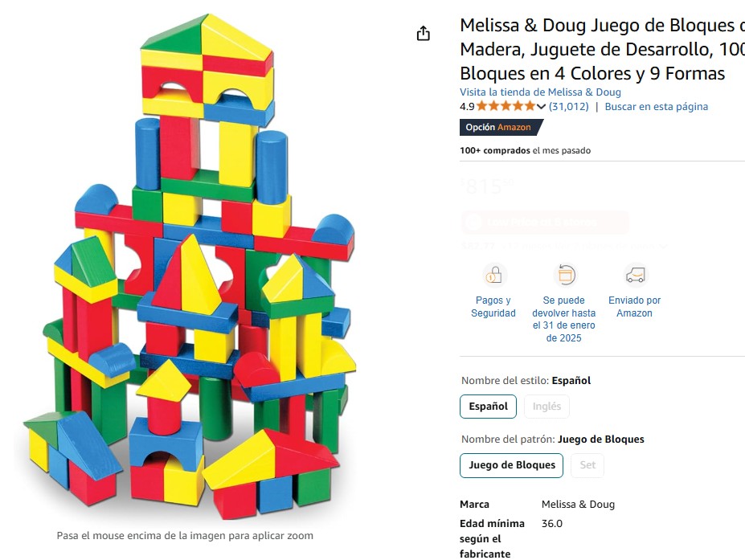Image resolution: width=745 pixels, height=560 pixels.
Task: Click the Enviado por Amazon truck icon
Action: click(x=635, y=275)
